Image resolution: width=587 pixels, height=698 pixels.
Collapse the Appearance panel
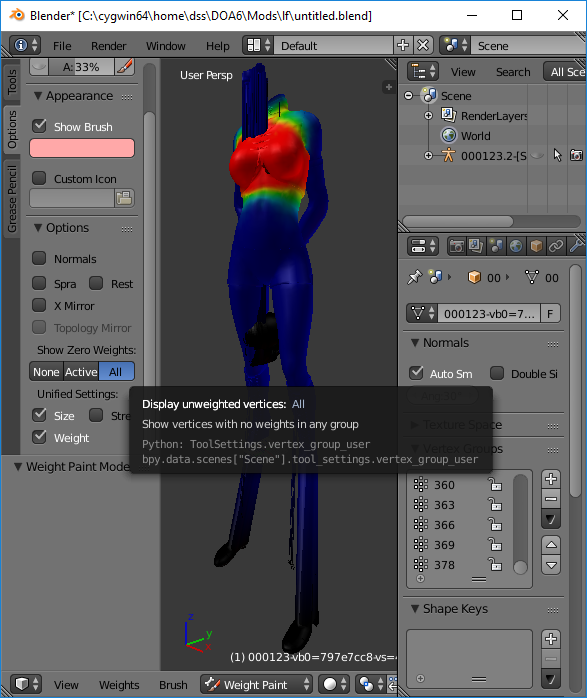coord(38,96)
